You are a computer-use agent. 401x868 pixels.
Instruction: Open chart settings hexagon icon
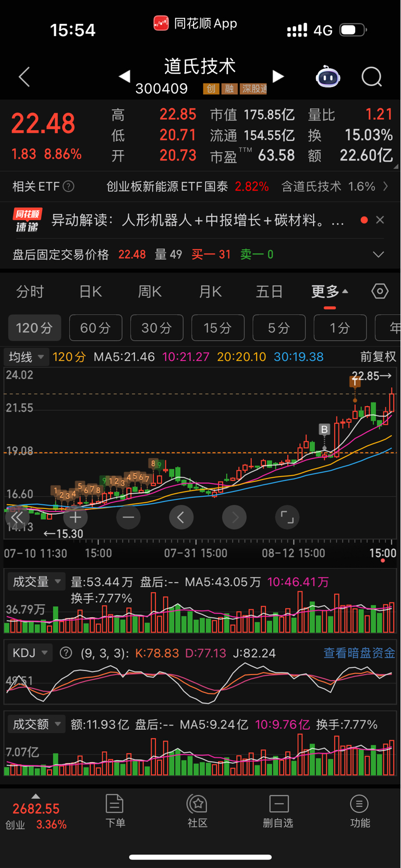point(380,291)
